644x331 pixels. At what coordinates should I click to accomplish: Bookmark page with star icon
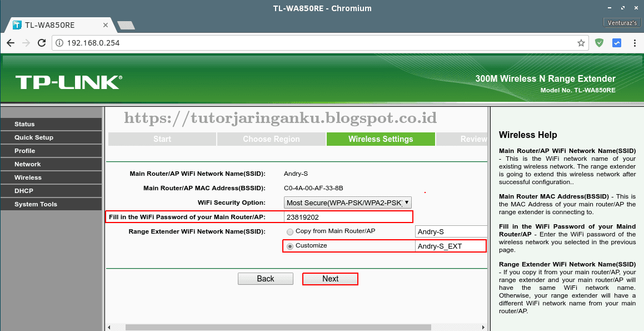click(x=581, y=43)
